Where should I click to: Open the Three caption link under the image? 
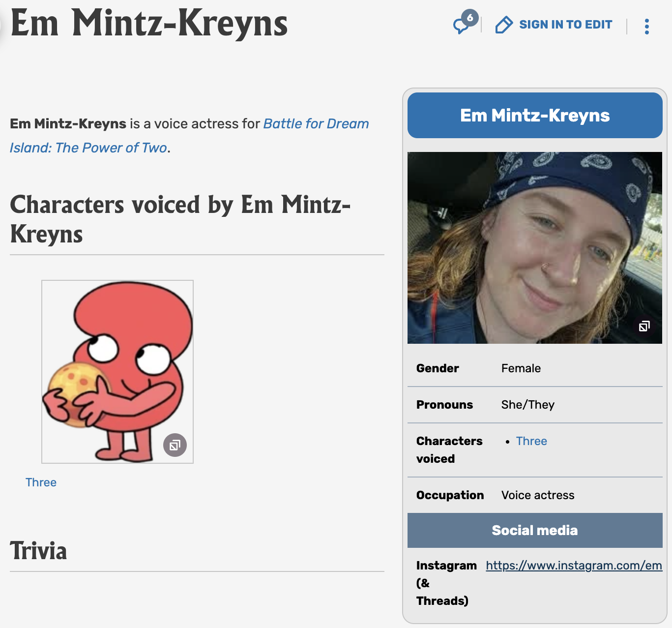tap(41, 482)
